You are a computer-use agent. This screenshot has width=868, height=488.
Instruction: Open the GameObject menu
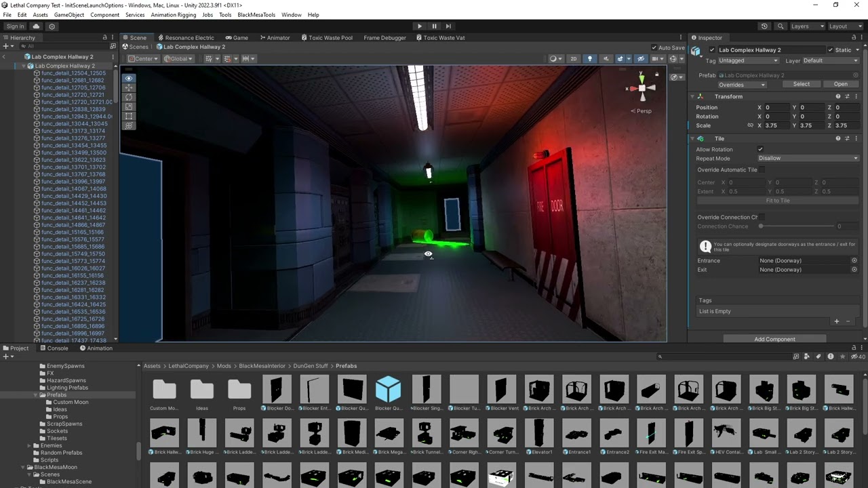pos(69,15)
